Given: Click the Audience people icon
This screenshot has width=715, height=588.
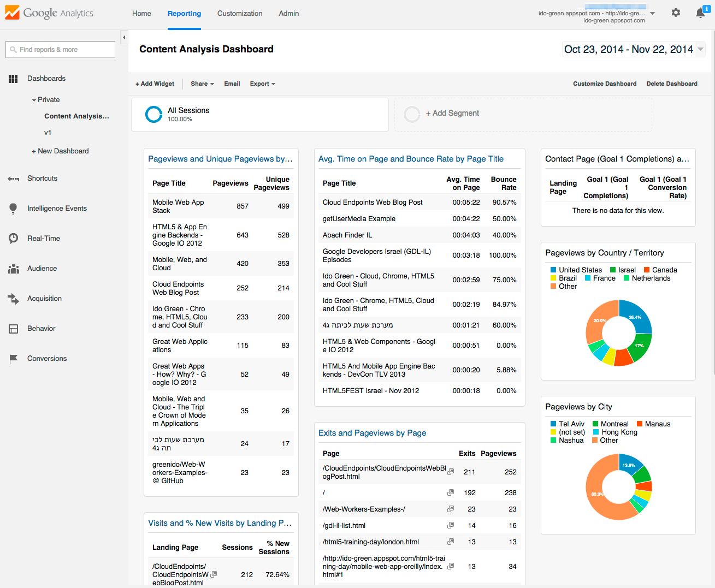Looking at the screenshot, I should 13,269.
